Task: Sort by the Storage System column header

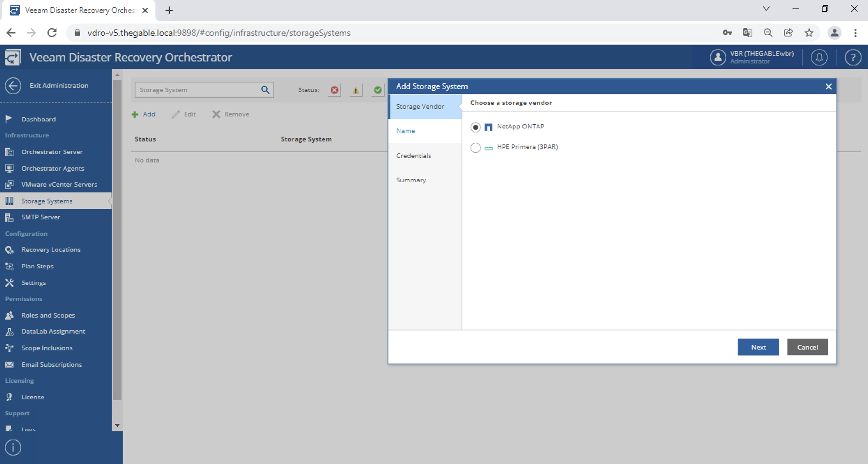Action: tap(306, 139)
